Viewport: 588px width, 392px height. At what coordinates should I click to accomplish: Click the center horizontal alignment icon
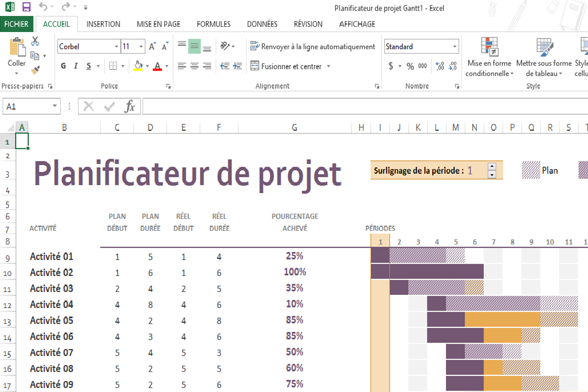[195, 66]
